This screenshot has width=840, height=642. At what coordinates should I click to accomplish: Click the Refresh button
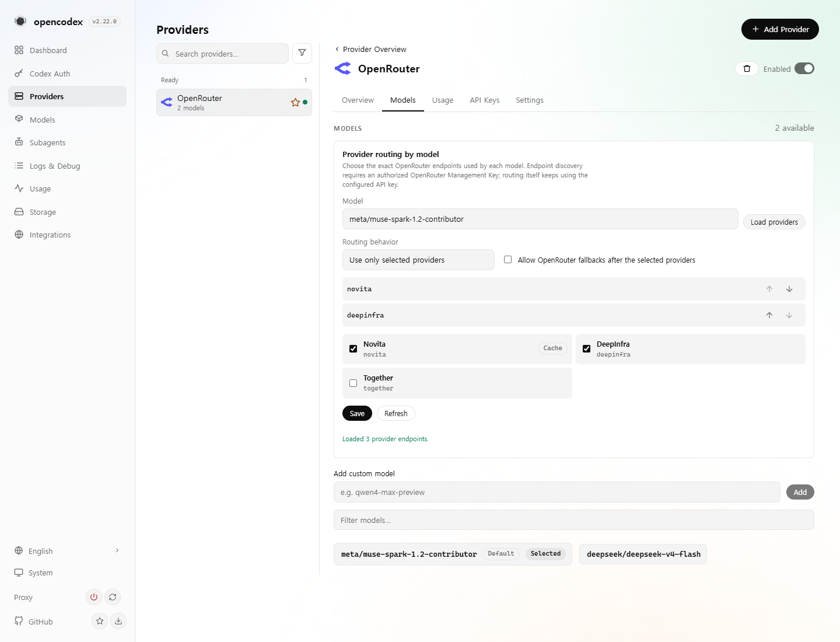395,413
